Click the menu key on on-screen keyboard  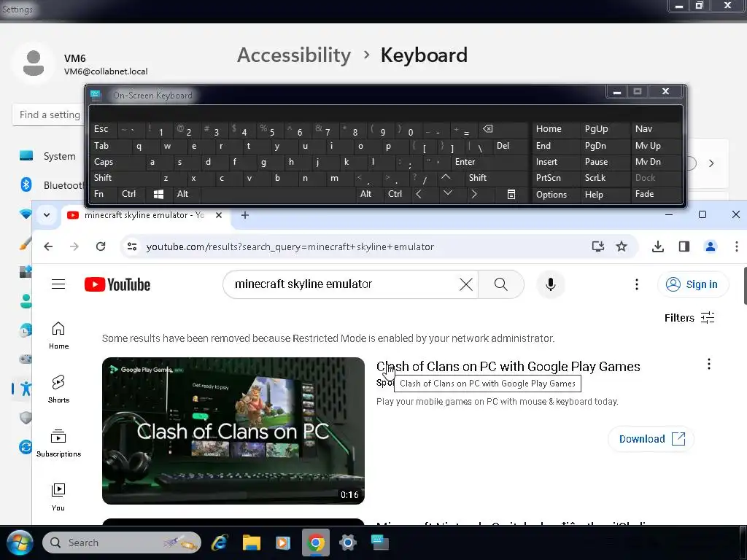(511, 194)
